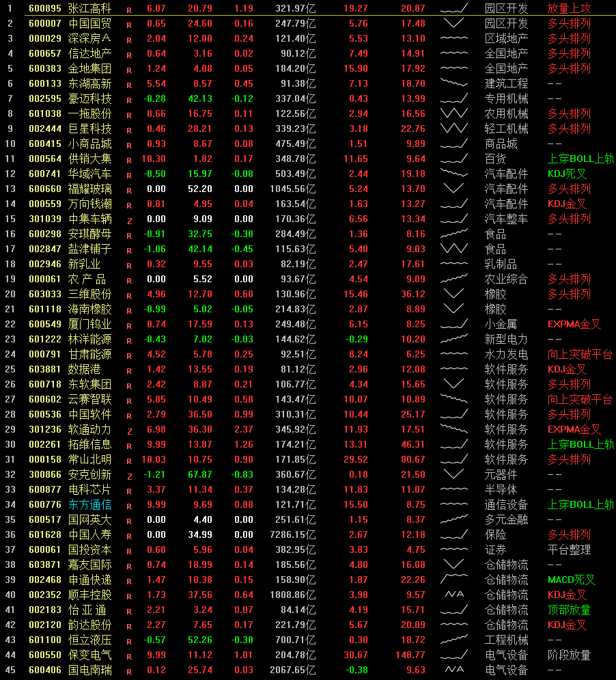Click price 42.14 of 盐津铺子
Screen dimensions: 616x680
pyautogui.click(x=200, y=249)
